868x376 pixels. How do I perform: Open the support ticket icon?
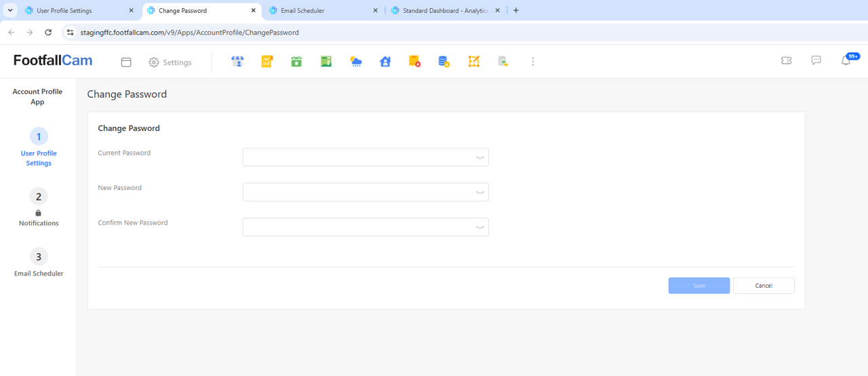tap(787, 60)
